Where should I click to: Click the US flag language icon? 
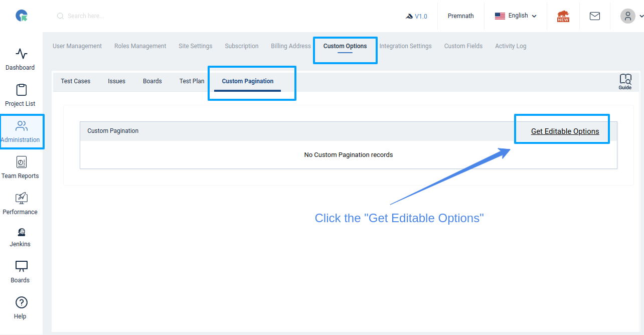(500, 16)
